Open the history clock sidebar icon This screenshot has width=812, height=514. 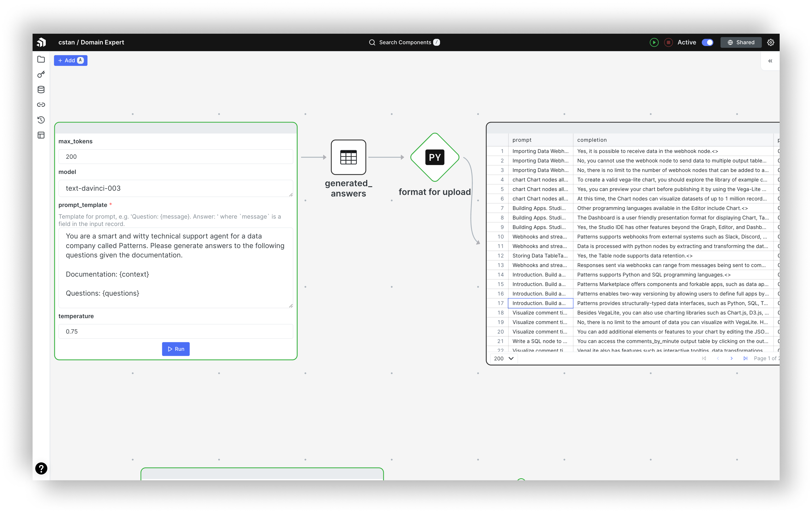[x=41, y=120]
